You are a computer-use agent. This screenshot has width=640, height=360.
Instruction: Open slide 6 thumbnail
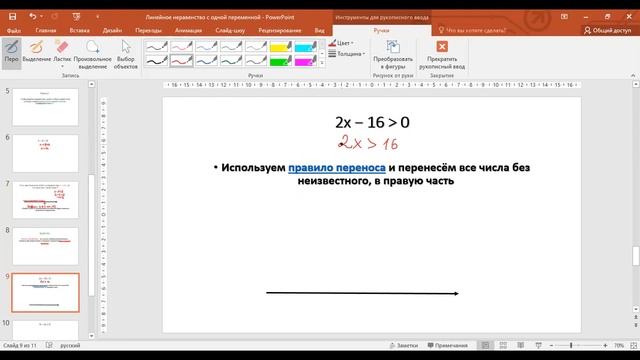click(x=45, y=153)
